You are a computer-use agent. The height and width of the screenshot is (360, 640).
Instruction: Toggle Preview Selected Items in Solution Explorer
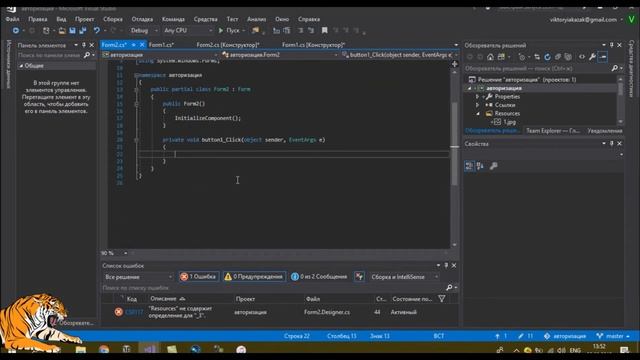pyautogui.click(x=603, y=57)
